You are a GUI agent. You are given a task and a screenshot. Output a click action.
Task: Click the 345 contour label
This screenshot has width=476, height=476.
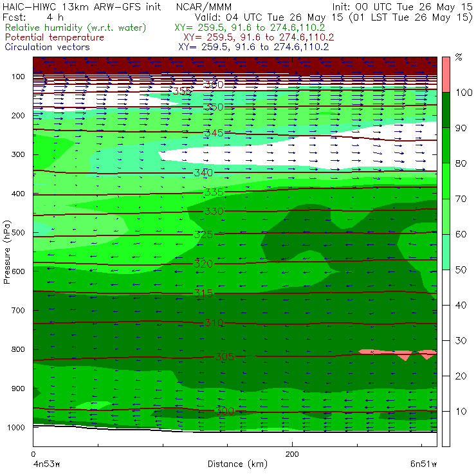point(214,133)
